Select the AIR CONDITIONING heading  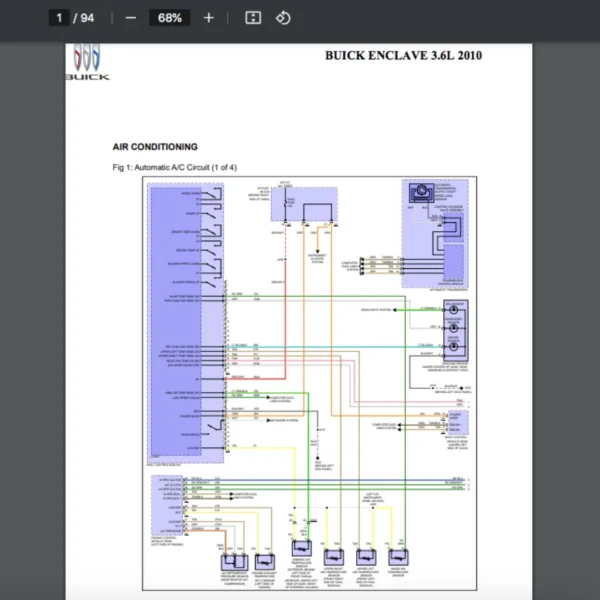155,147
